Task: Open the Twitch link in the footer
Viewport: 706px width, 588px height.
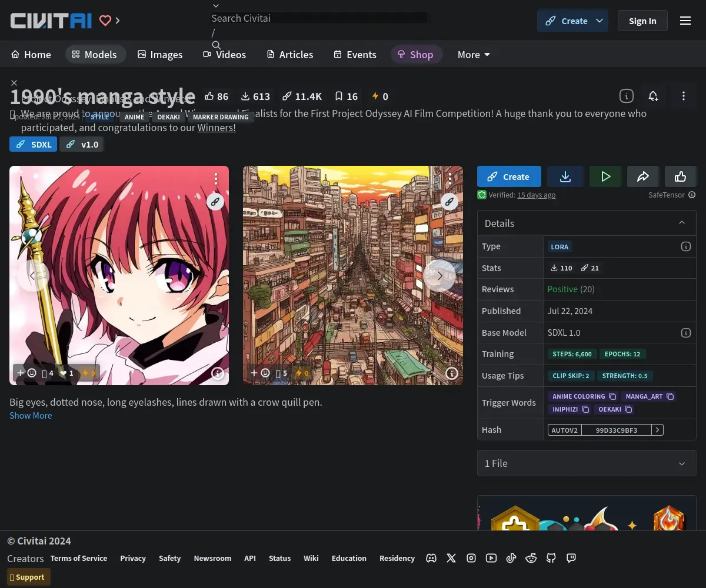Action: pos(571,558)
